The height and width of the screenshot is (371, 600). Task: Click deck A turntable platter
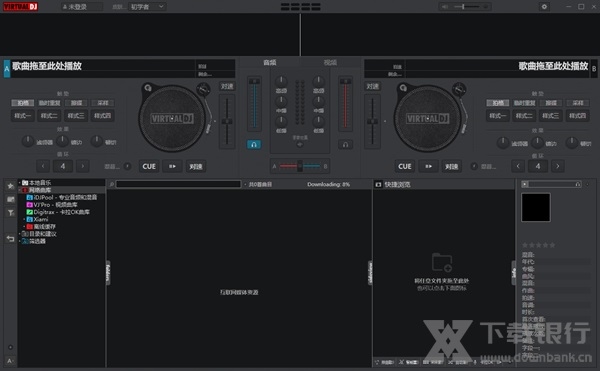tap(172, 119)
